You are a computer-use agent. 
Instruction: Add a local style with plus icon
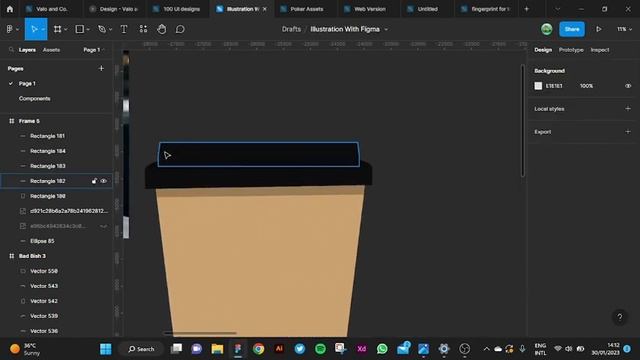(x=628, y=109)
